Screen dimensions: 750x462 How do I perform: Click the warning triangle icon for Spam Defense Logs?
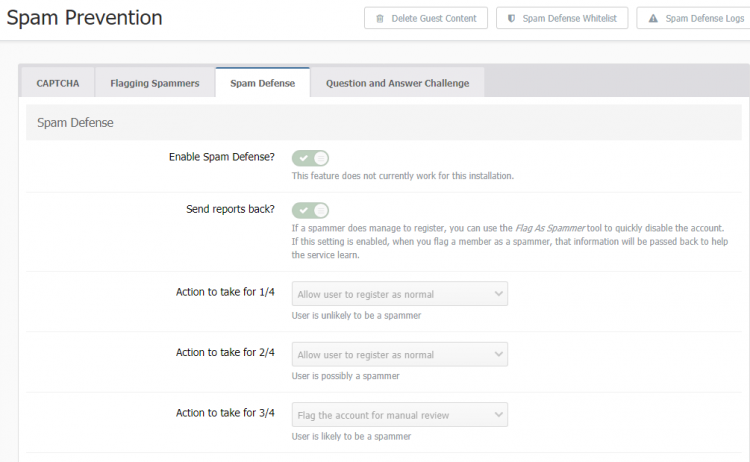[x=653, y=18]
